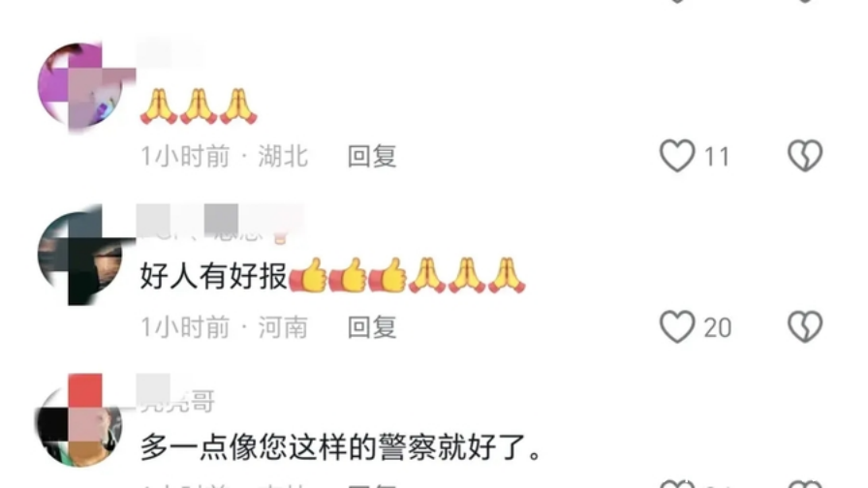The image size is (868, 488).
Task: Reply to the 河南 好人有好报 comment
Action: (371, 327)
